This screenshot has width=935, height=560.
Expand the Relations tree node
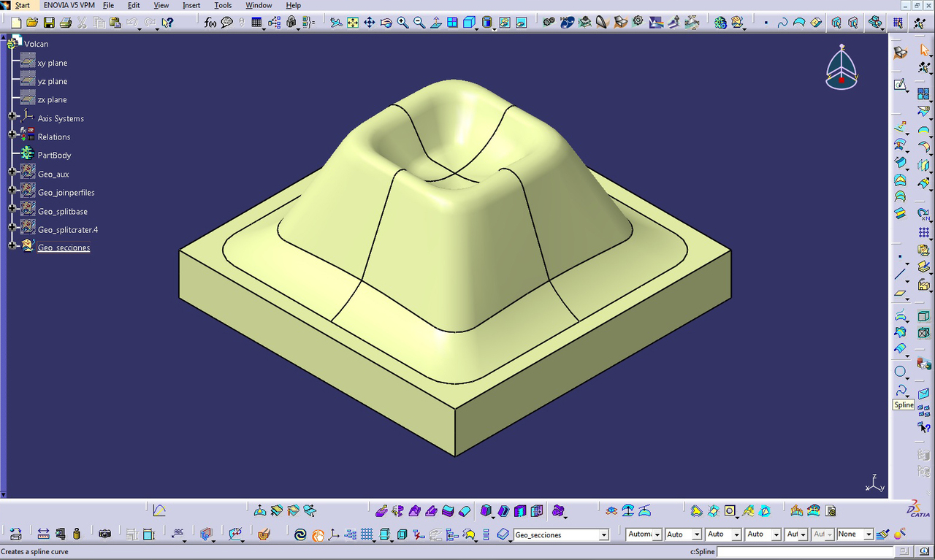pos(12,135)
